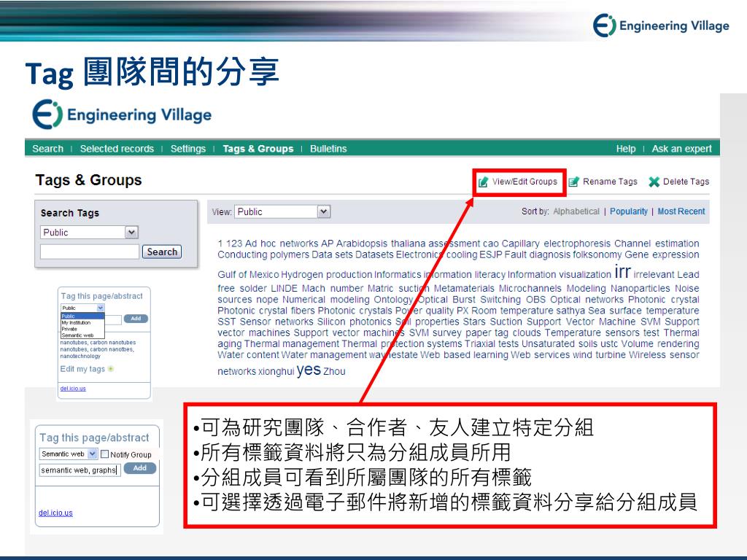Open Help in the menu bar
The width and height of the screenshot is (747, 560).
pyautogui.click(x=625, y=149)
